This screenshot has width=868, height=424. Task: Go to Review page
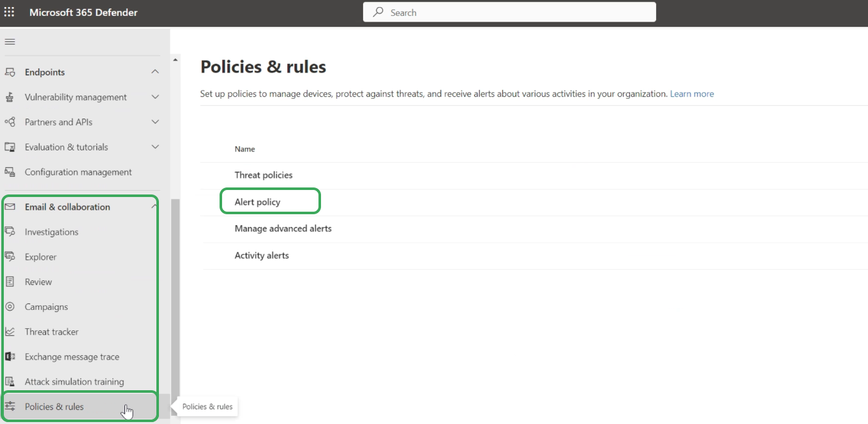pos(38,281)
